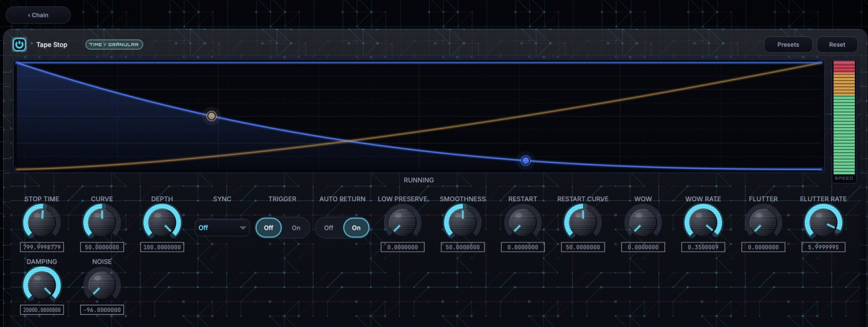Click the Restart Curve value field

click(x=583, y=247)
